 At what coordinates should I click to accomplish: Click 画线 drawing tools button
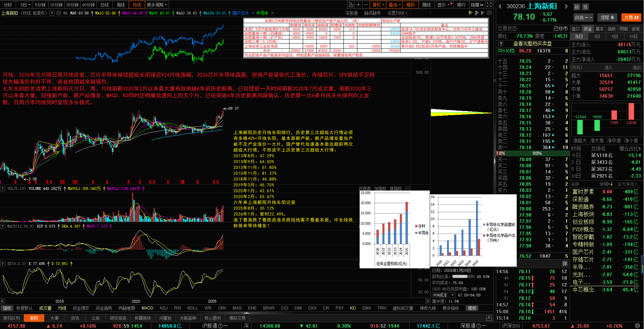click(427, 5)
